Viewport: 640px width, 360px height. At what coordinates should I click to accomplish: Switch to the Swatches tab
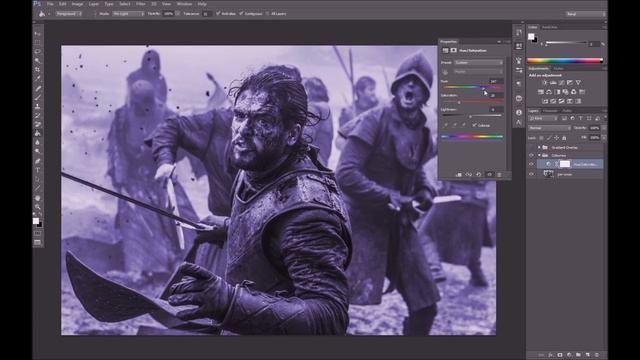coord(550,27)
